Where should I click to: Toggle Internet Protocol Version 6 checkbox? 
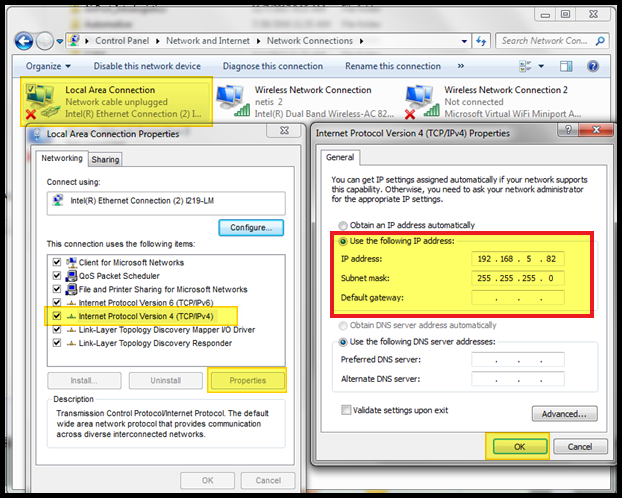pyautogui.click(x=57, y=303)
